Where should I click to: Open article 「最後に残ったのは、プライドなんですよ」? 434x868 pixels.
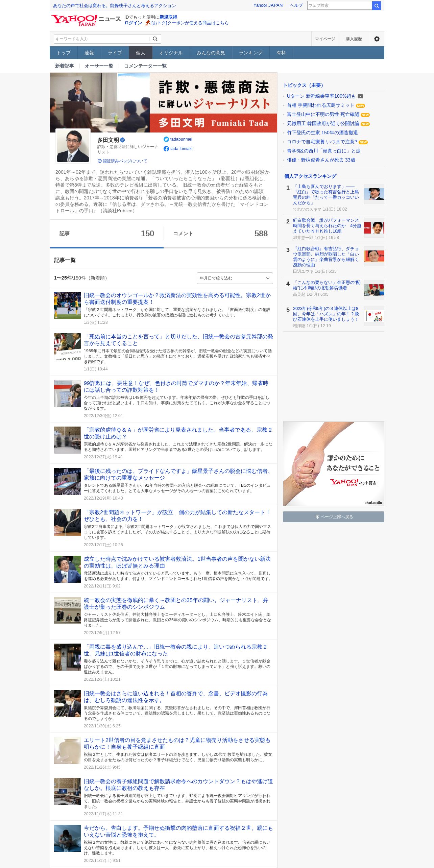point(178,475)
